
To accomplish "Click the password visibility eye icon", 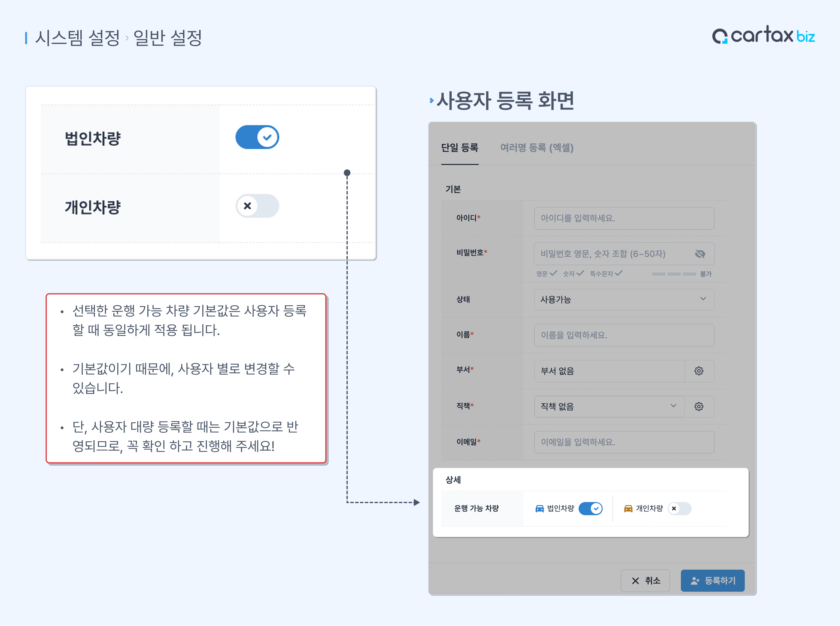I will coord(700,254).
